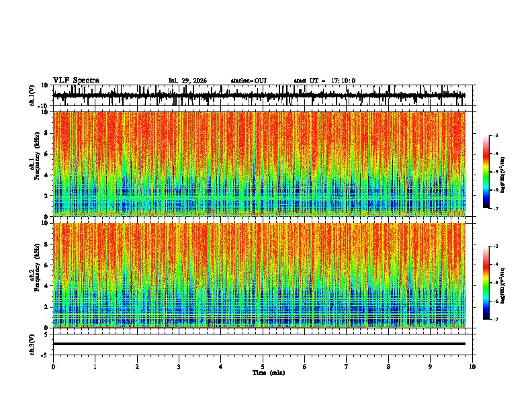Click inside the ch.1 frequency spectrogram

point(259,164)
